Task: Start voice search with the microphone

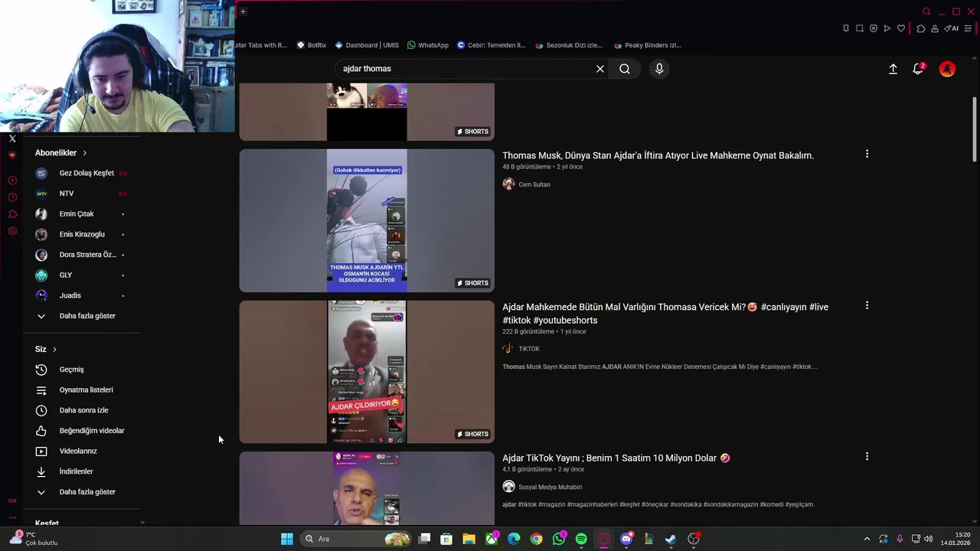Action: point(659,69)
